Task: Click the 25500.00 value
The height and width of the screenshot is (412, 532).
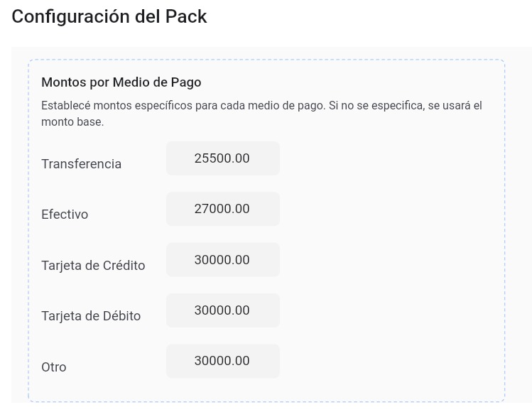Action: tap(222, 158)
